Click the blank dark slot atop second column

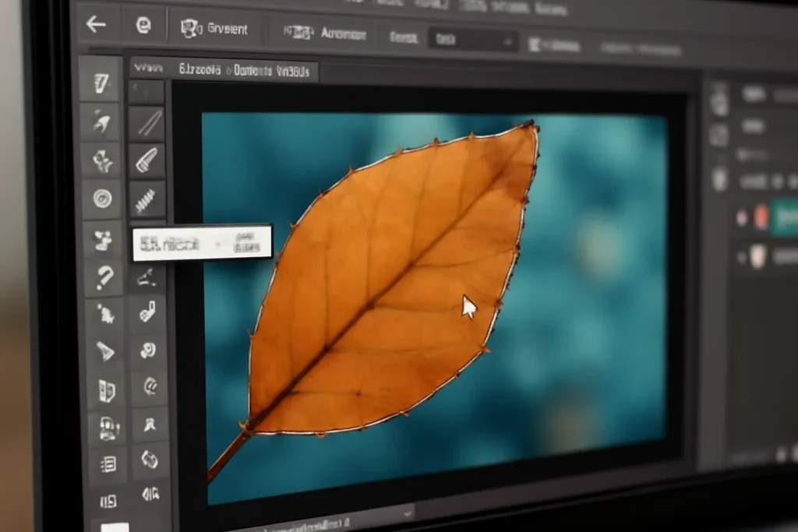(x=147, y=92)
